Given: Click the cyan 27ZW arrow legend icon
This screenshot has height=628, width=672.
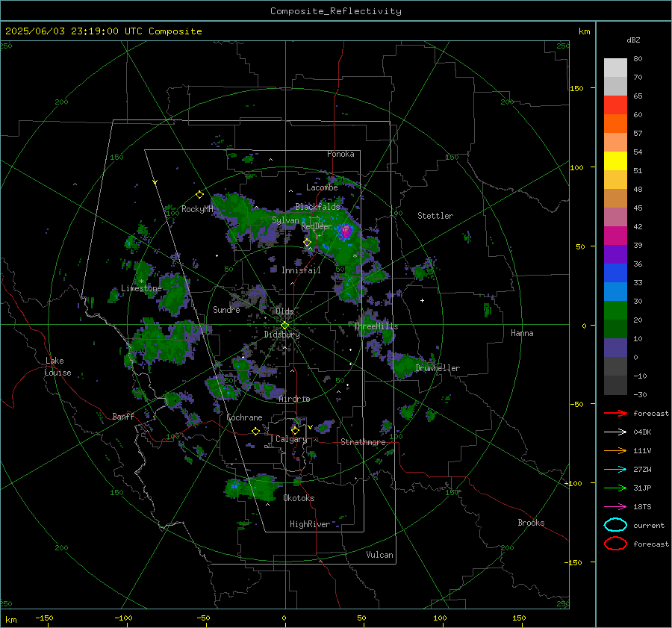Looking at the screenshot, I should [615, 470].
